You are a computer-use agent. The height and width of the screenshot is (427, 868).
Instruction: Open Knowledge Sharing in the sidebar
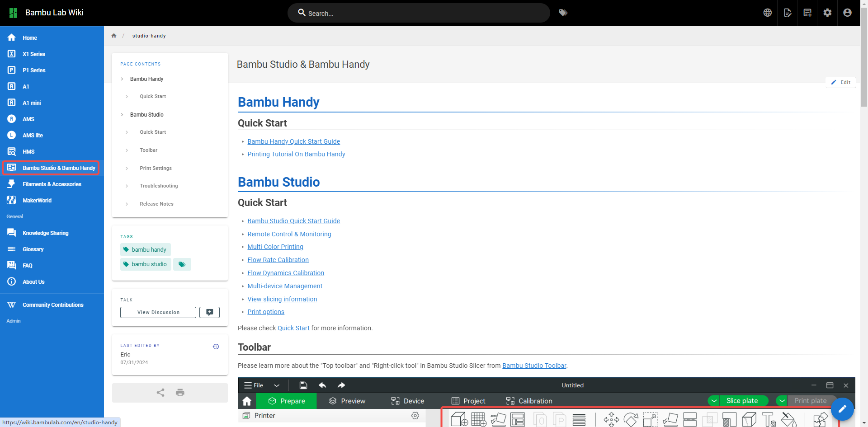coord(52,233)
